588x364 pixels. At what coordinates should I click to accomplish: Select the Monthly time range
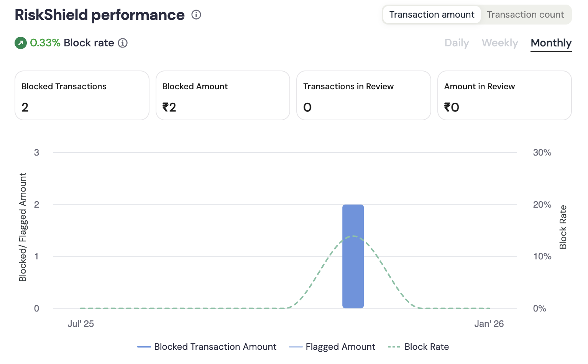click(551, 43)
